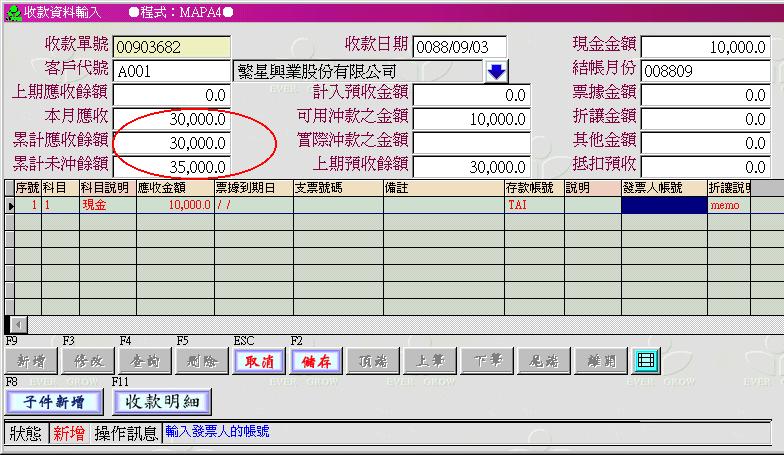The image size is (784, 455).
Task: Click the grid's horizontal scrollbar left arrow
Action: [12, 325]
